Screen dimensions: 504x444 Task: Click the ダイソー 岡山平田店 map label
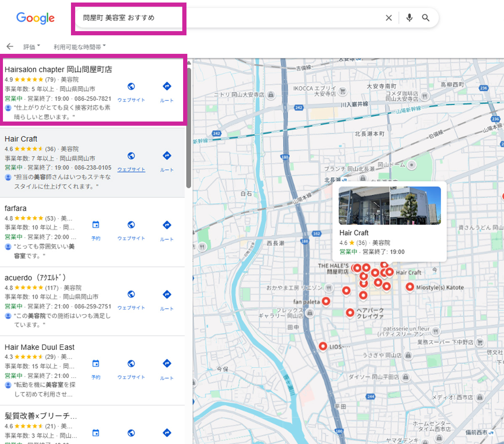click(x=374, y=377)
